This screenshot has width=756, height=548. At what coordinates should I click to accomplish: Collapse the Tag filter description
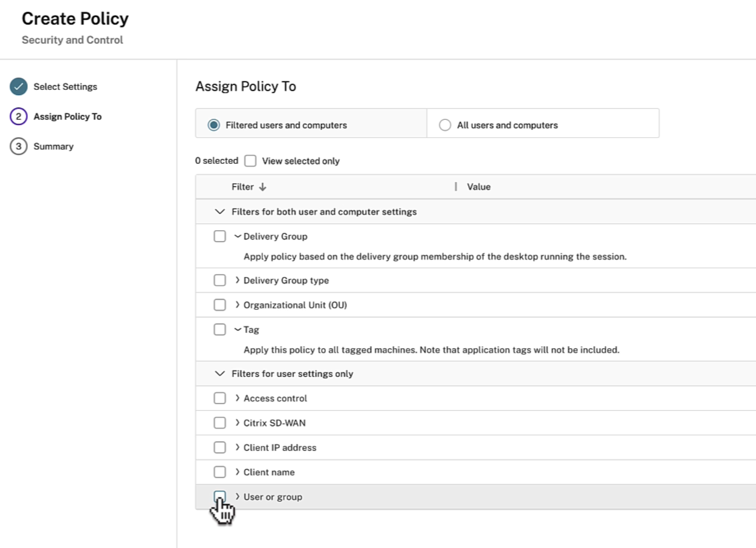coord(237,329)
